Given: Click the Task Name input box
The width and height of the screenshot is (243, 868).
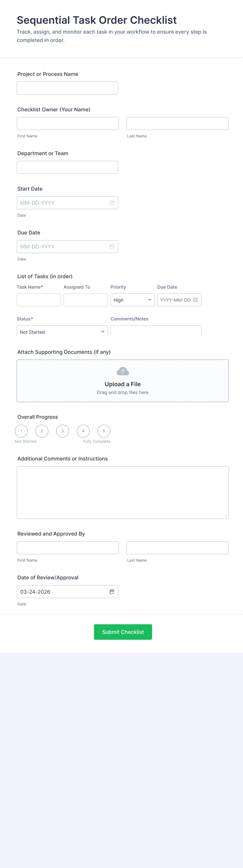Looking at the screenshot, I should [39, 300].
